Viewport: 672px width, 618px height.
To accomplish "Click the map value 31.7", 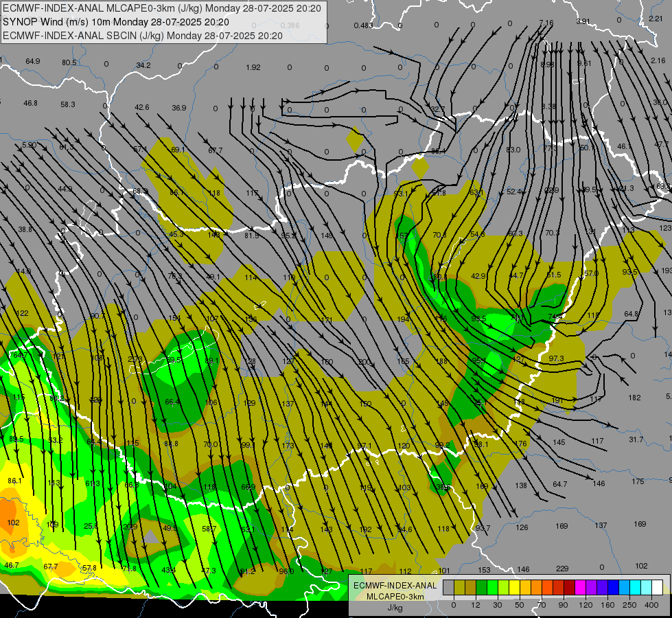I will pyautogui.click(x=636, y=439).
